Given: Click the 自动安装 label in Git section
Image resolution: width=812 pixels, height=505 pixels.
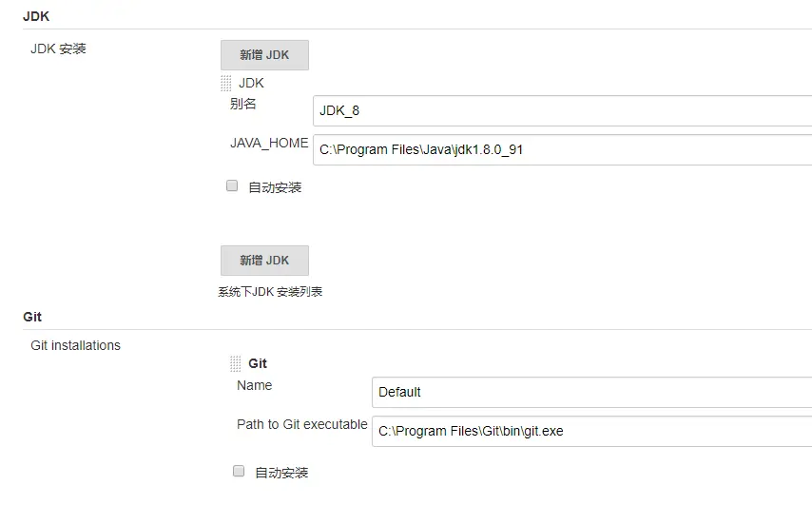Looking at the screenshot, I should point(281,472).
